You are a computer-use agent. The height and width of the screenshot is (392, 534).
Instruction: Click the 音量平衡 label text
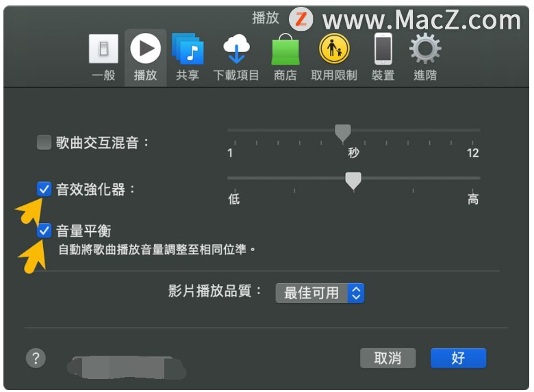click(x=84, y=231)
